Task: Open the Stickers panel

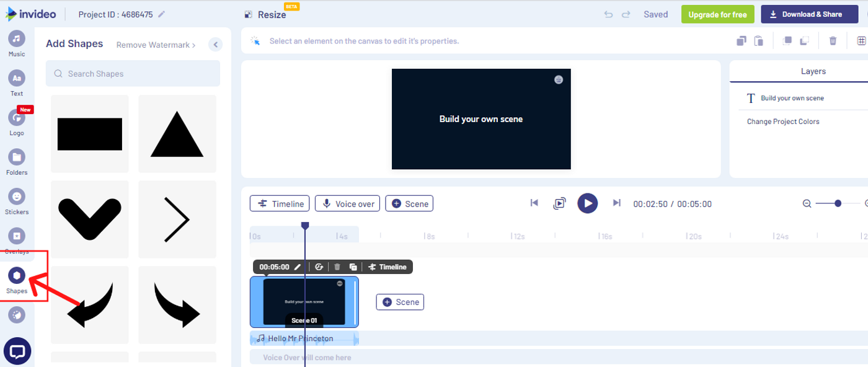Action: click(16, 199)
